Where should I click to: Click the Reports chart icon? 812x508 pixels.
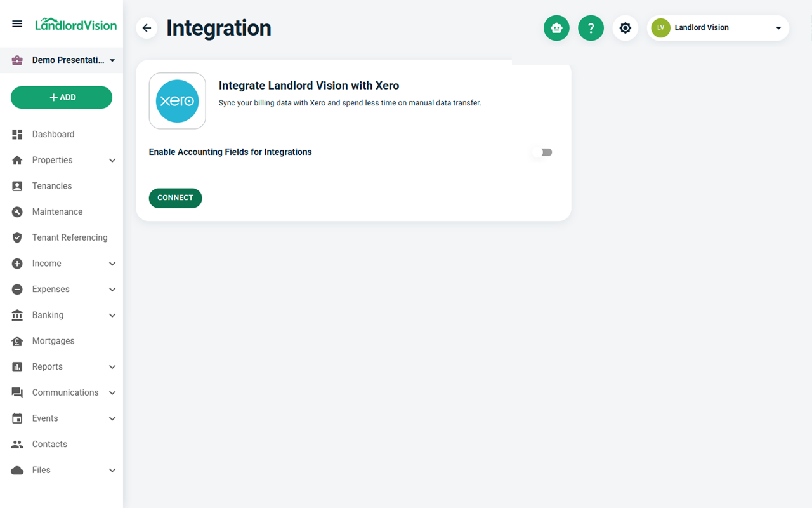[17, 367]
